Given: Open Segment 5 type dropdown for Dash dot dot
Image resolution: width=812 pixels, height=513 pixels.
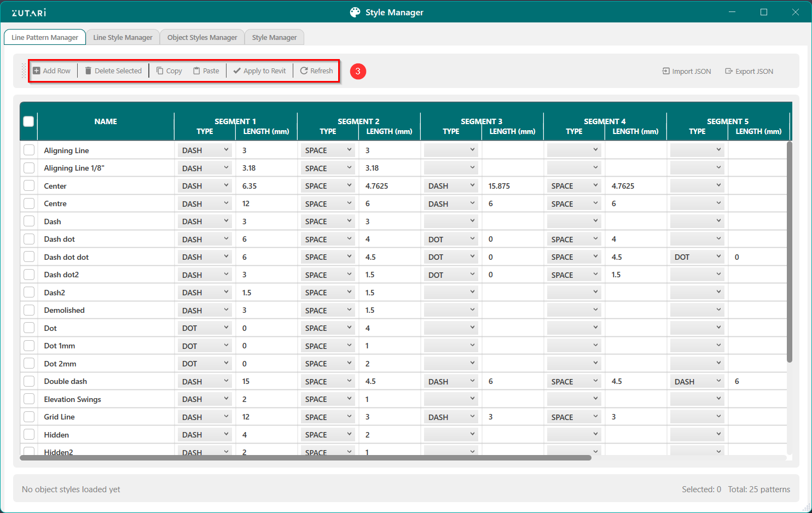Looking at the screenshot, I should coord(697,257).
